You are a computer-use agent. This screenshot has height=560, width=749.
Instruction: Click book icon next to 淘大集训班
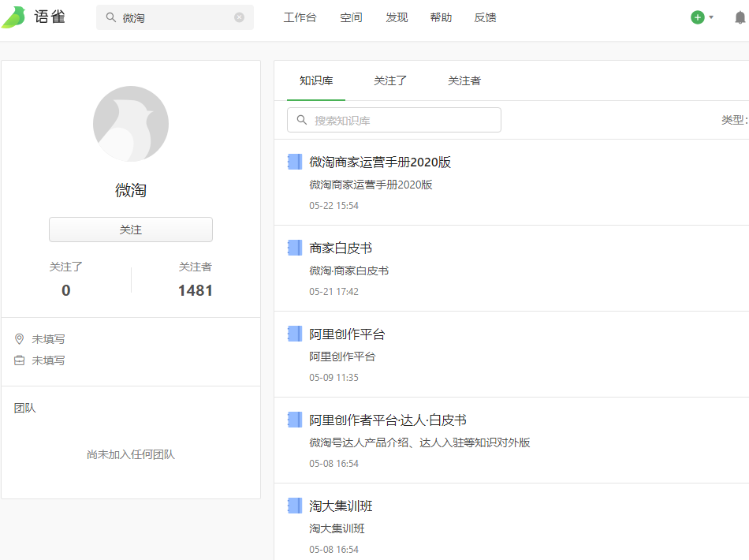tap(295, 506)
